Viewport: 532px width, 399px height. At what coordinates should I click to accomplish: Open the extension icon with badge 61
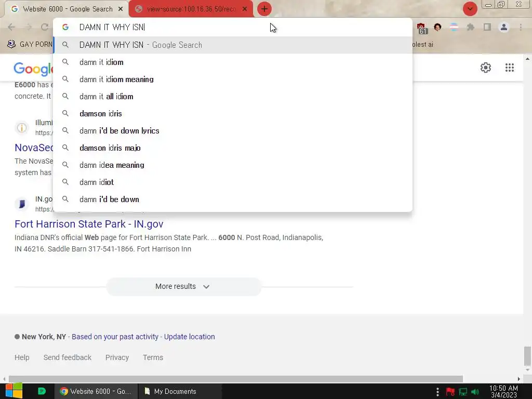(x=421, y=29)
